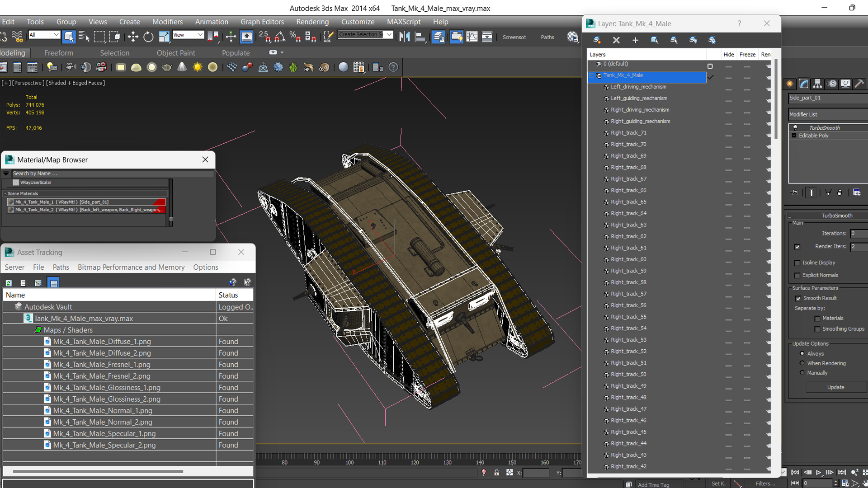Image resolution: width=868 pixels, height=488 pixels.
Task: Enable the Isoline Display checkbox
Action: pyautogui.click(x=797, y=263)
